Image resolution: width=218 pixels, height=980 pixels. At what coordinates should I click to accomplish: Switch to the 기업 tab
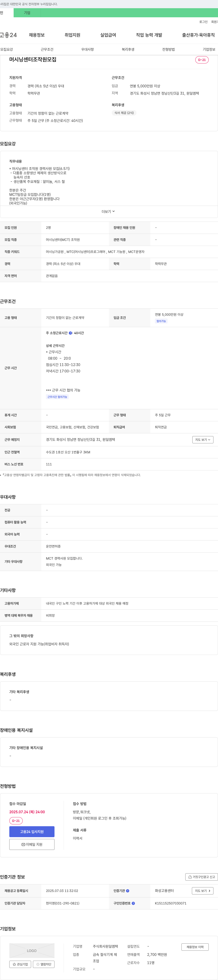(x=27, y=13)
